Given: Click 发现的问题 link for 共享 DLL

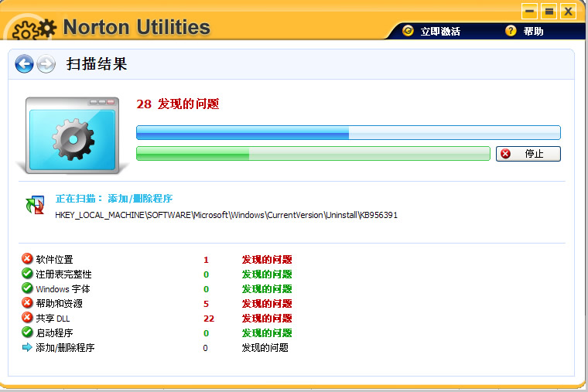Looking at the screenshot, I should 267,319.
